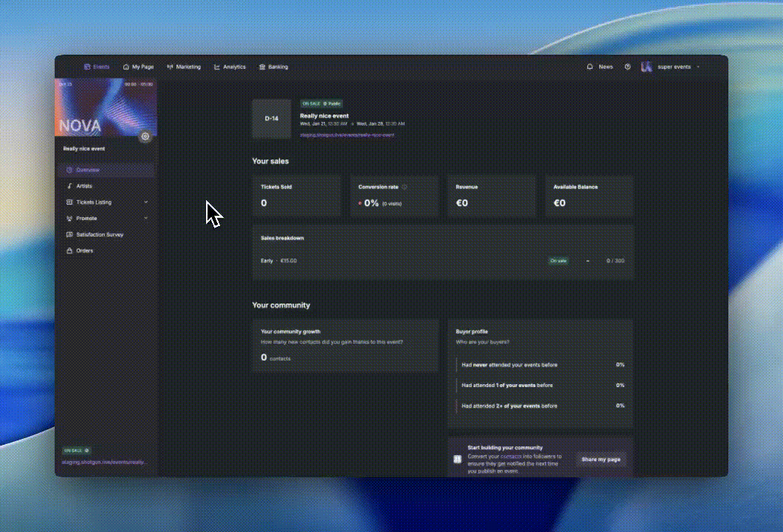
Task: Select Overview in the sidebar
Action: coord(106,170)
